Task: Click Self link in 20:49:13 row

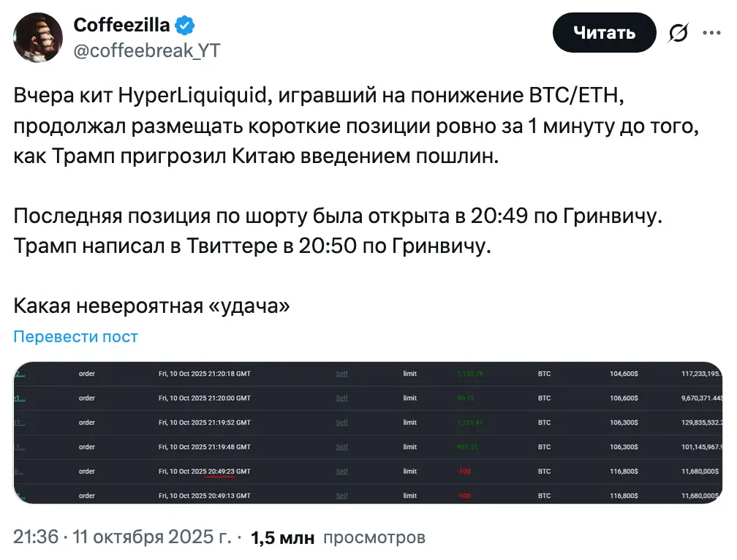Action: pos(341,496)
